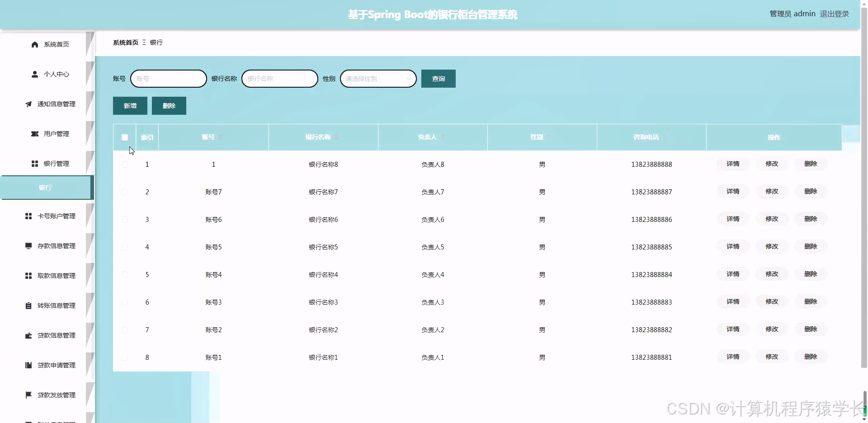Sort by 咨询电话 column arrow
Viewport: 868px width, 423px height.
tap(665, 137)
